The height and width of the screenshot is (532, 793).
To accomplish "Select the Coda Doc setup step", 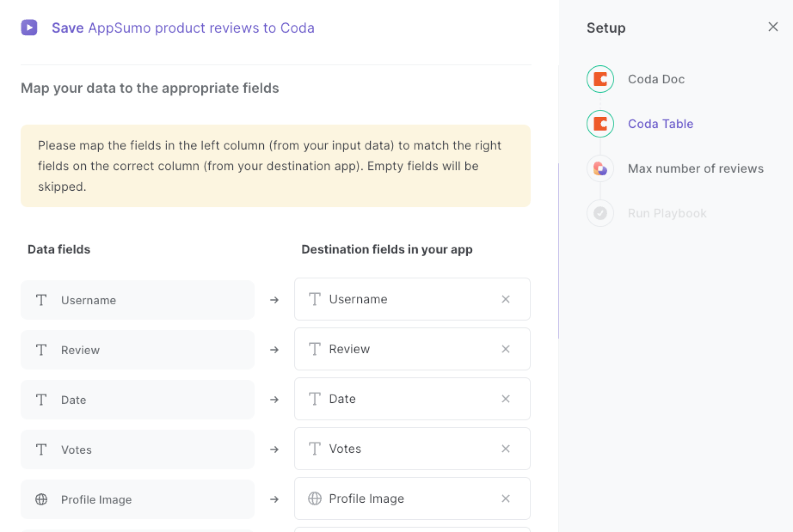I will click(x=656, y=79).
